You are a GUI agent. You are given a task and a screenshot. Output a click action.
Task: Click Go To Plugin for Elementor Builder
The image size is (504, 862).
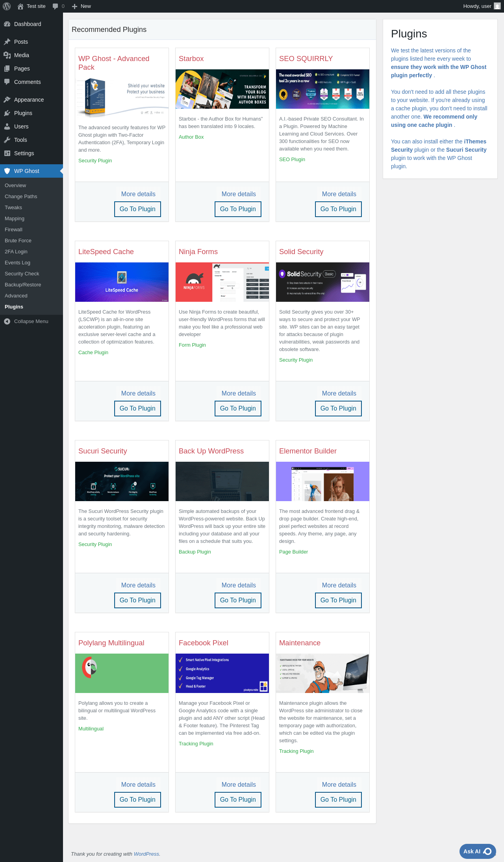(338, 600)
